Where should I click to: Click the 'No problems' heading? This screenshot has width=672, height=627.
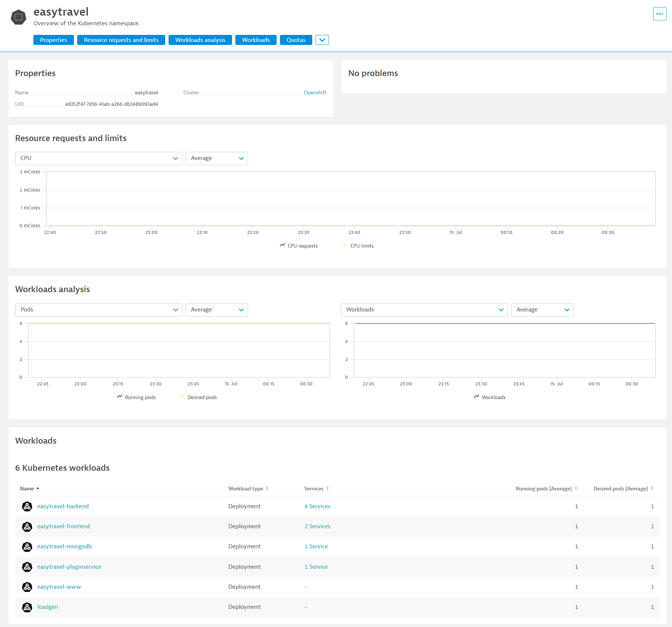click(x=373, y=73)
